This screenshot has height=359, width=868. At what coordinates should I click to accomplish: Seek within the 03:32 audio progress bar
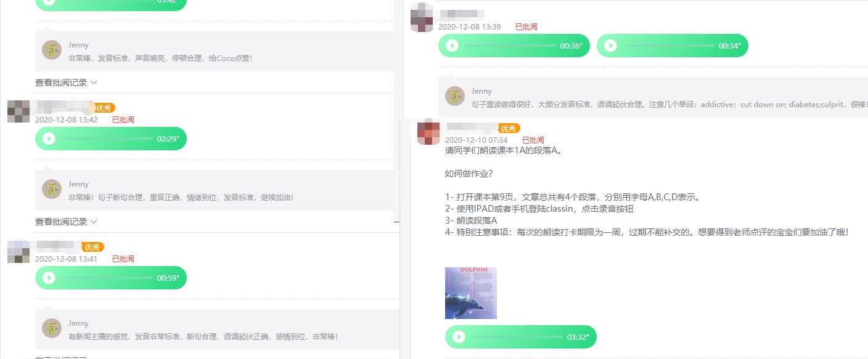click(x=517, y=337)
